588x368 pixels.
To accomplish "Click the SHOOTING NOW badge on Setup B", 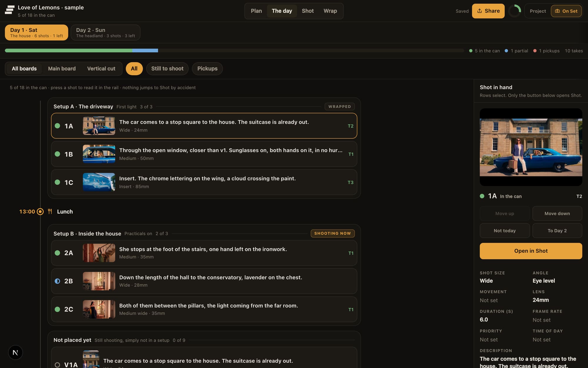I will point(333,233).
